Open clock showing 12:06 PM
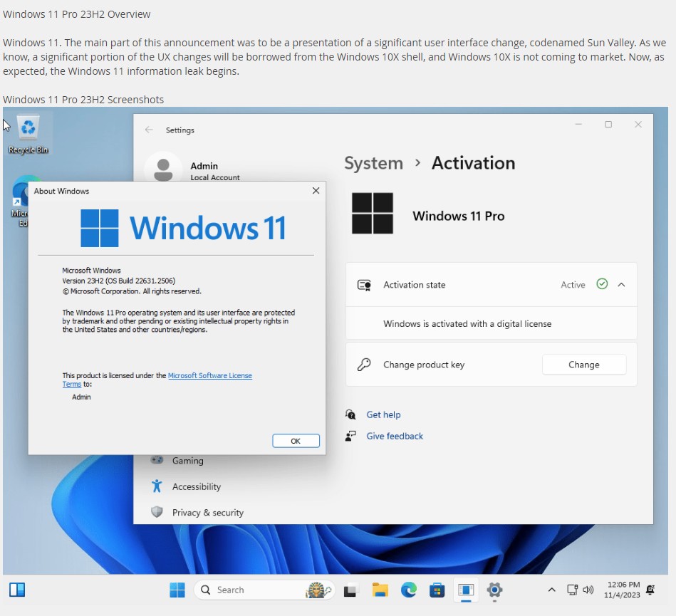The image size is (676, 616). click(622, 590)
